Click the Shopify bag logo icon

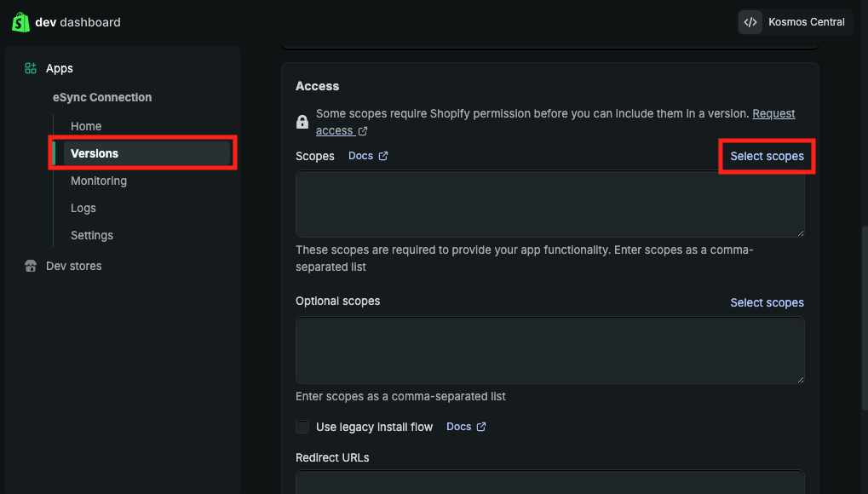point(20,22)
